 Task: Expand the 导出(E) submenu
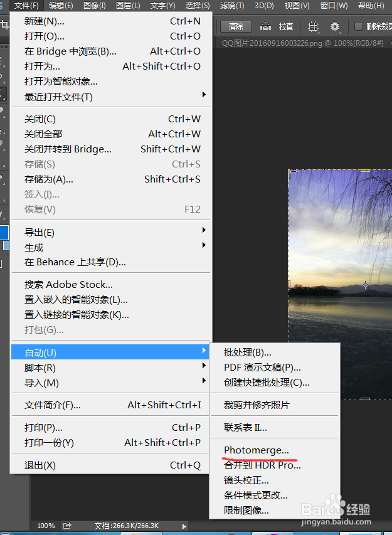112,232
